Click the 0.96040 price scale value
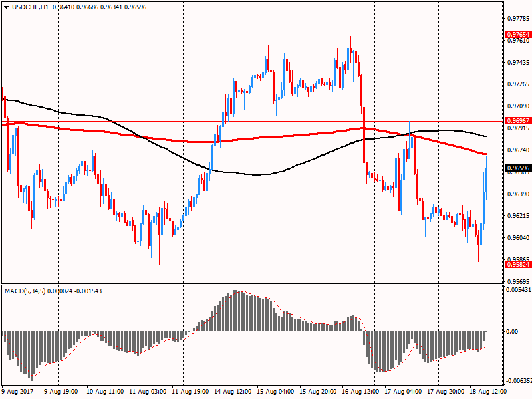The height and width of the screenshot is (399, 532). 518,238
